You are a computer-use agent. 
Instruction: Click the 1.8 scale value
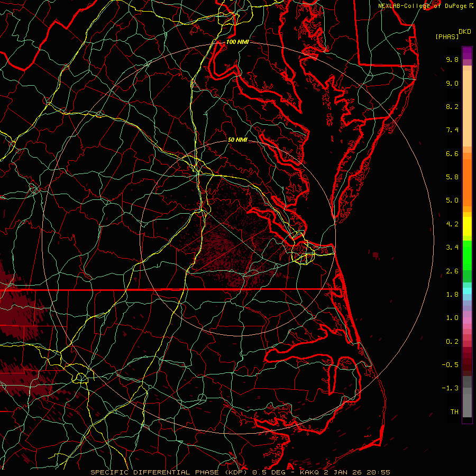452,295
